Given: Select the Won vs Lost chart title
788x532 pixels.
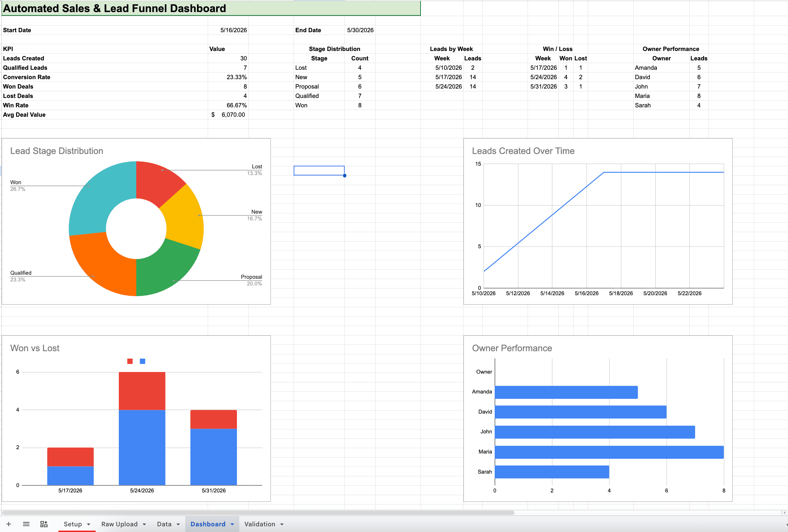Looking at the screenshot, I should (35, 348).
